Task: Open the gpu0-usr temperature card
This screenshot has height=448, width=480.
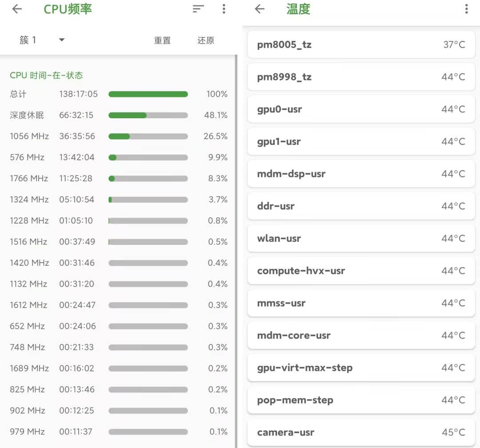Action: (x=361, y=109)
